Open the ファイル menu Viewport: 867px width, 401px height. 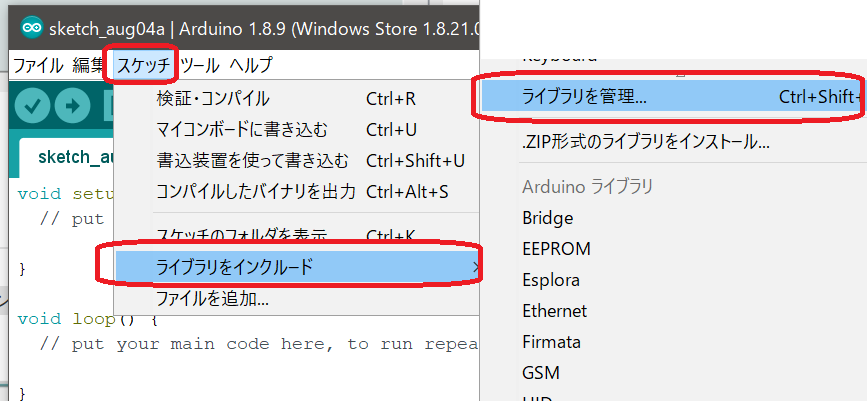38,65
